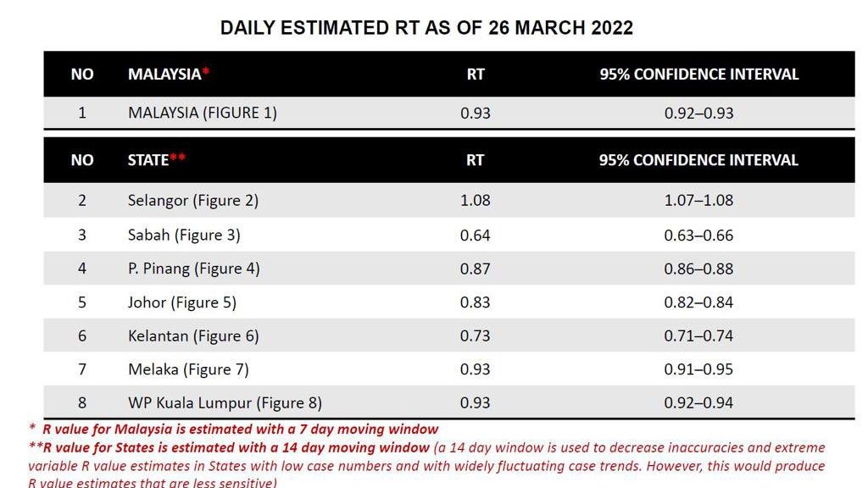Select Melaka (Figure 7) entry
Viewport: 868px width, 488px height.
pos(188,369)
